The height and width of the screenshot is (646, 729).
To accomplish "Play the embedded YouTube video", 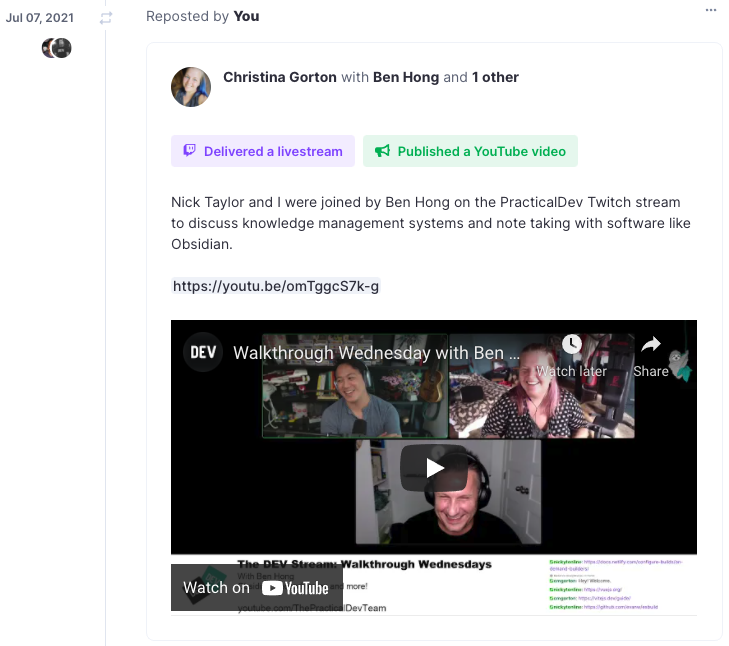I will click(434, 467).
